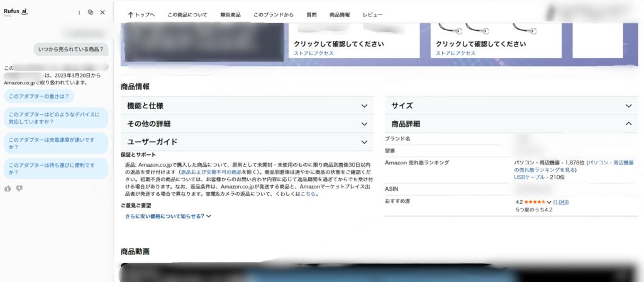Image resolution: width=644 pixels, height=282 pixels.
Task: Open Rufus three-dot options menu
Action: pyautogui.click(x=79, y=12)
